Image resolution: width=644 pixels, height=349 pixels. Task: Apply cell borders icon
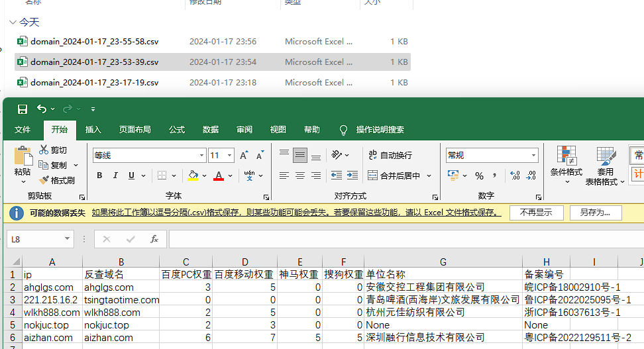click(x=162, y=175)
